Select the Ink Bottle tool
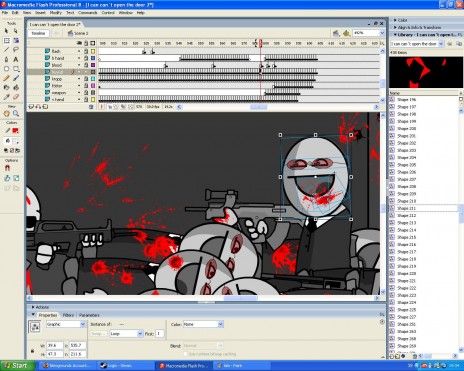The width and height of the screenshot is (464, 371). tap(6, 87)
